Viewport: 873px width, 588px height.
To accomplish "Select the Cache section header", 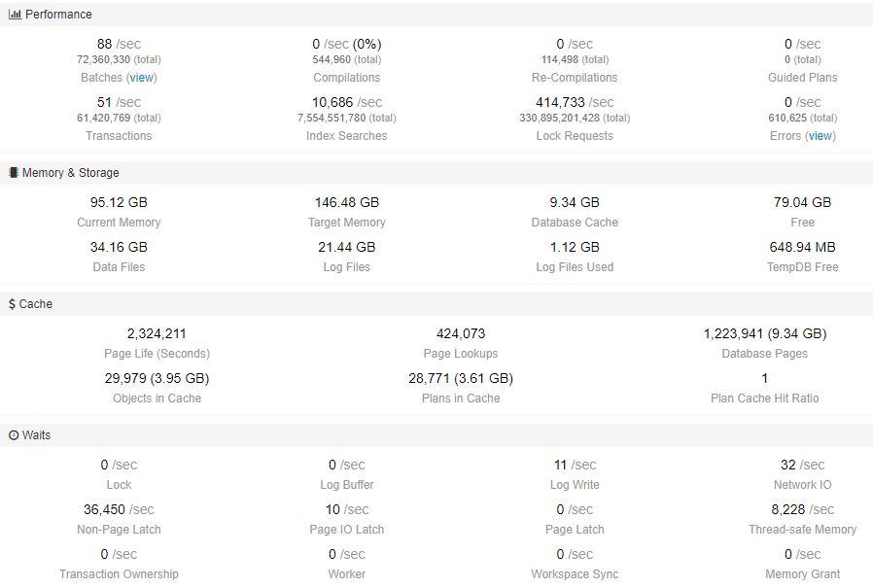I will point(36,304).
